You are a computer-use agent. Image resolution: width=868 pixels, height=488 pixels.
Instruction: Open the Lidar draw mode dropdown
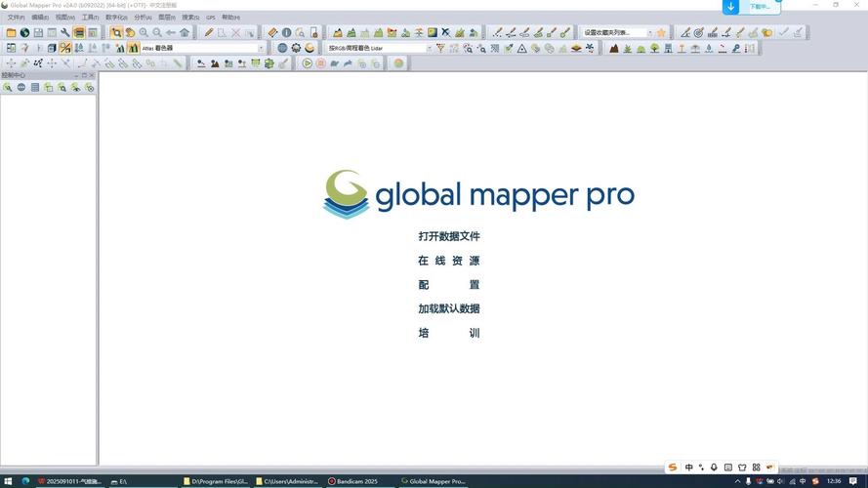[x=428, y=48]
